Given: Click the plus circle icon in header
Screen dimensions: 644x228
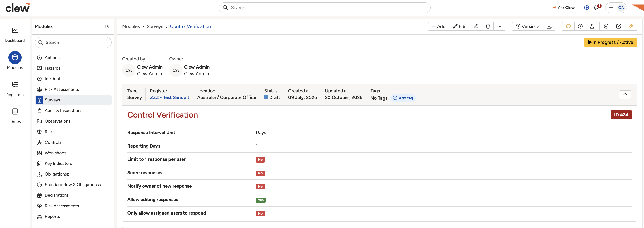Looking at the screenshot, I should click(x=586, y=7).
